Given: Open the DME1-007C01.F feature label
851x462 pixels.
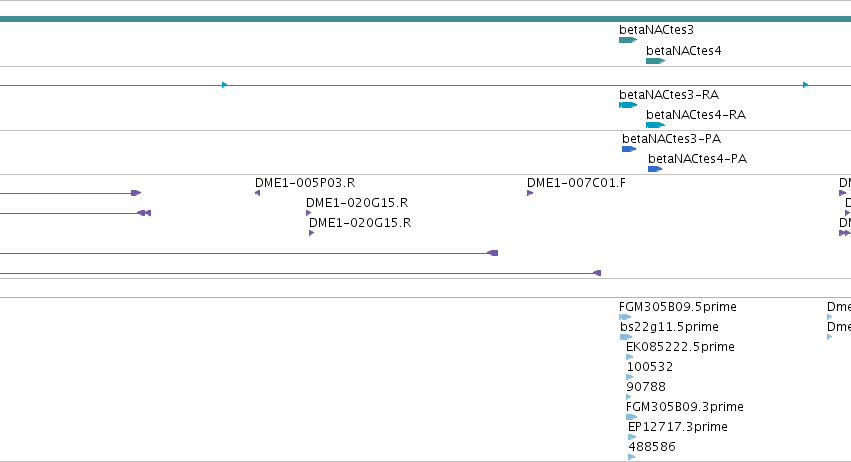Looking at the screenshot, I should coord(576,183).
